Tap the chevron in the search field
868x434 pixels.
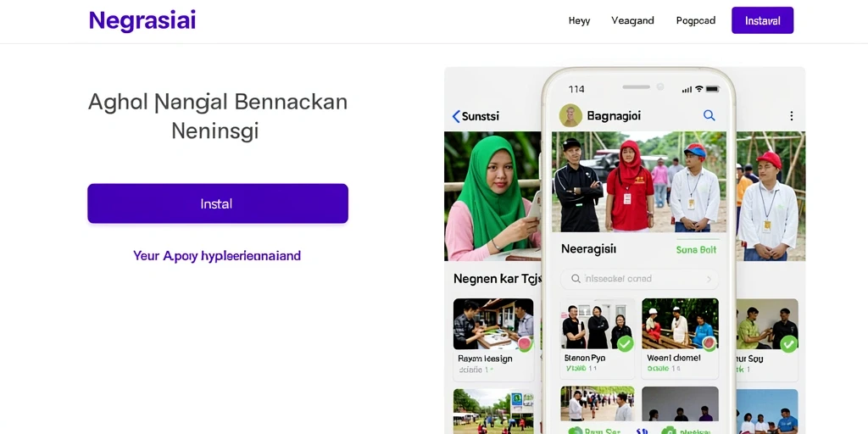709,280
